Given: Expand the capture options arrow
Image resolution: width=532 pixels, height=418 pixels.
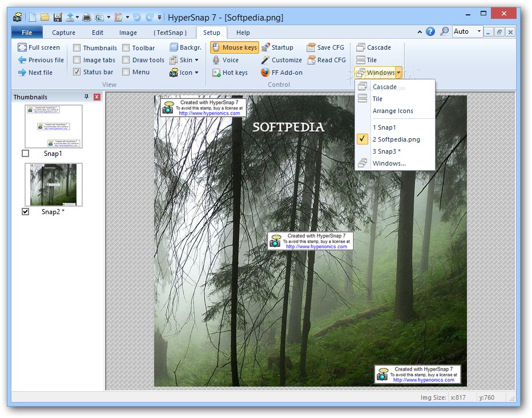Looking at the screenshot, I should (108, 17).
